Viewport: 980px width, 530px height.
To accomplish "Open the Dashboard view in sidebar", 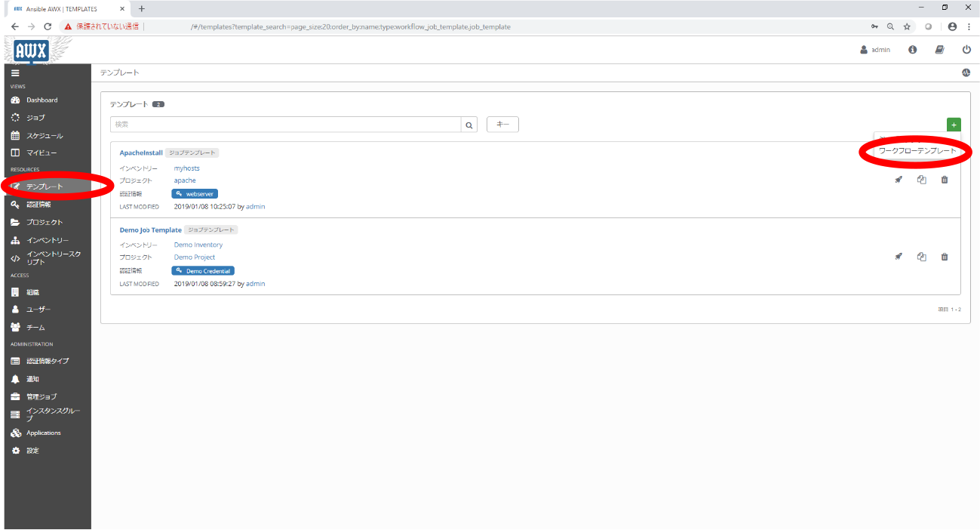I will point(41,100).
